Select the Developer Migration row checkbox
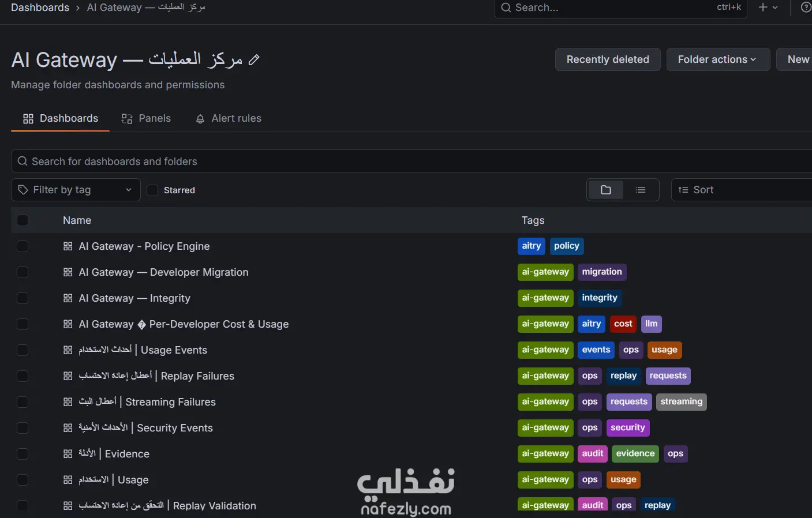 click(x=23, y=272)
